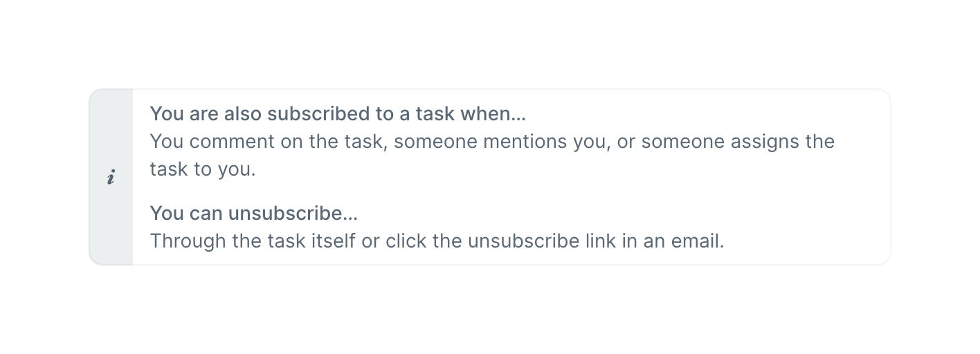Click the line "task to you."
This screenshot has height=354, width=980.
[x=203, y=169]
